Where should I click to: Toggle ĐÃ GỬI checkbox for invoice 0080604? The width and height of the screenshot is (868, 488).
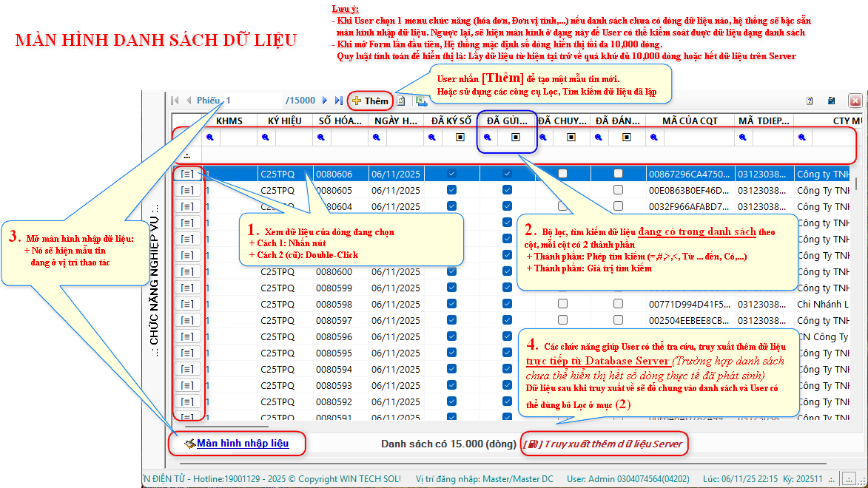pyautogui.click(x=507, y=206)
